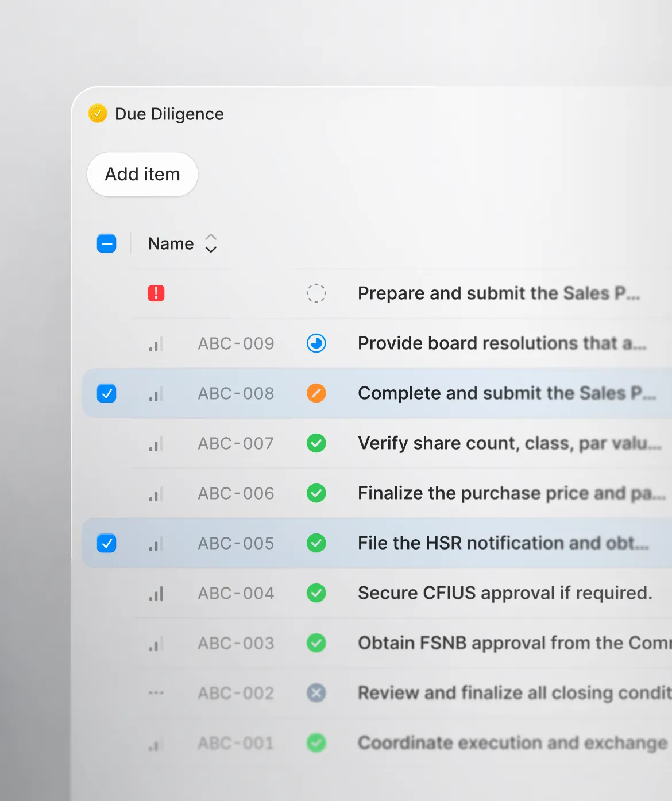Select the ABC-009 identifier

[x=236, y=343]
